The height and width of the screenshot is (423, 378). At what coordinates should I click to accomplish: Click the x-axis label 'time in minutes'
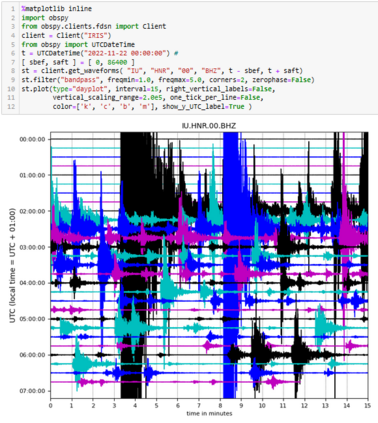pos(209,414)
